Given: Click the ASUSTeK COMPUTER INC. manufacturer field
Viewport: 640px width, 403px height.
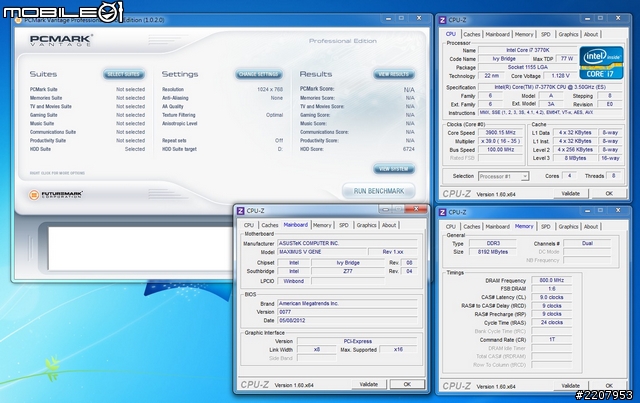Looking at the screenshot, I should [347, 243].
